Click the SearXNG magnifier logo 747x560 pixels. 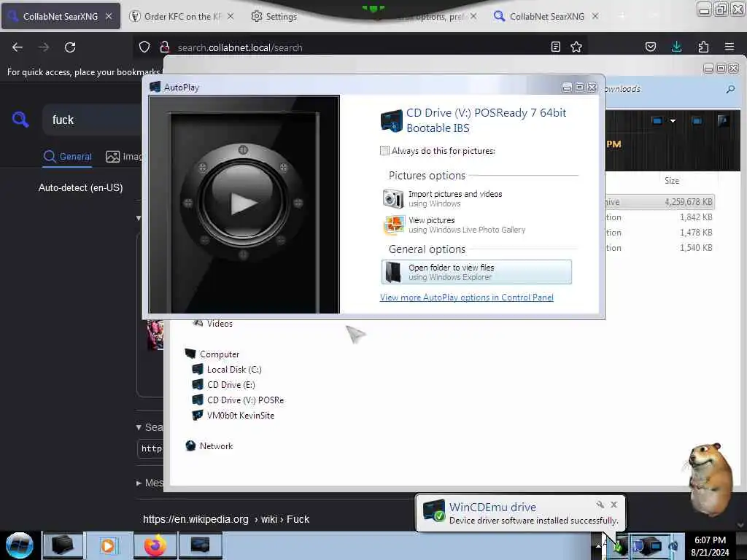point(20,119)
